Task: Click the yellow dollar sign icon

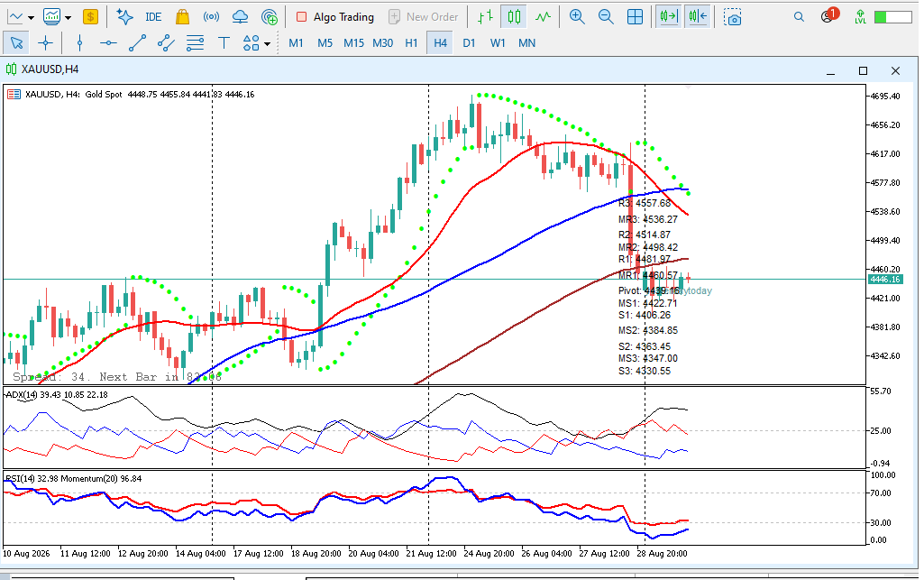Action: pyautogui.click(x=90, y=17)
